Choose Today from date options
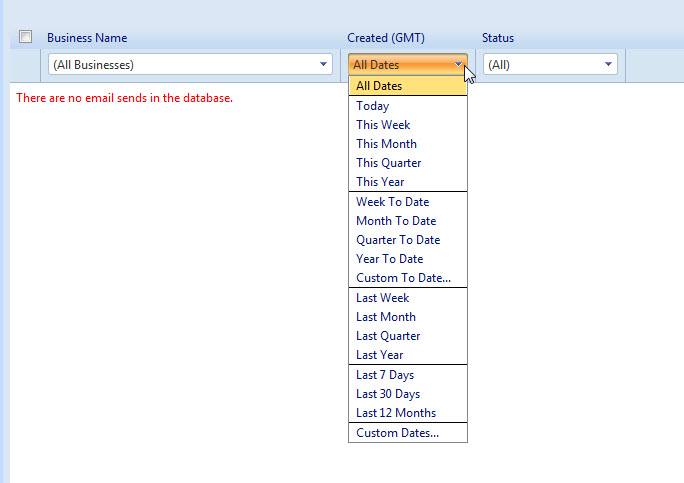Viewport: 684px width, 483px height. pyautogui.click(x=373, y=106)
